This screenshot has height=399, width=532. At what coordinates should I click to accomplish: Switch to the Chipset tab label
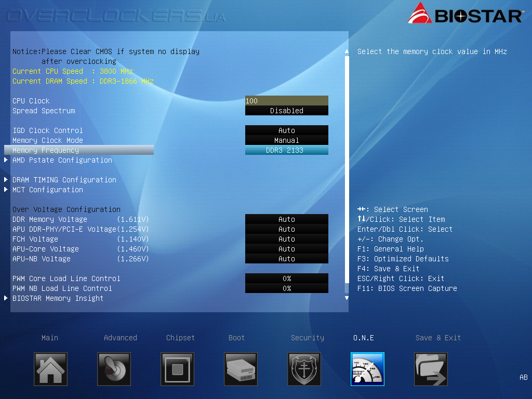point(180,338)
